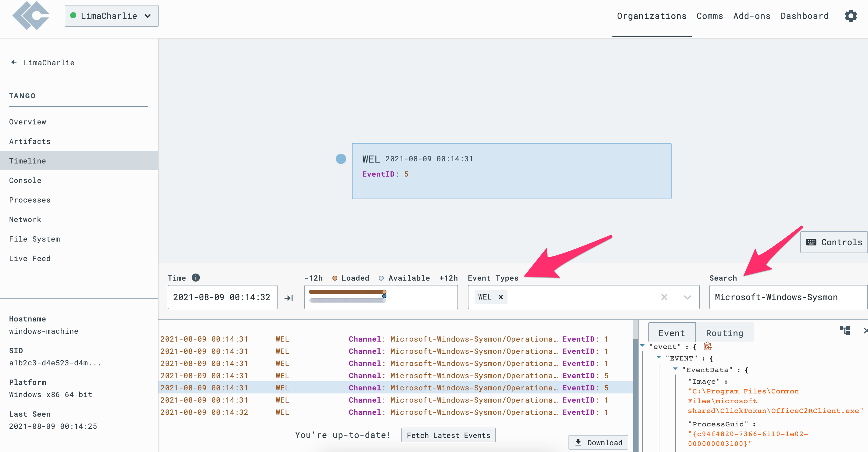This screenshot has width=868, height=452.
Task: Collapse the "EventData" JSON node
Action: tap(675, 369)
